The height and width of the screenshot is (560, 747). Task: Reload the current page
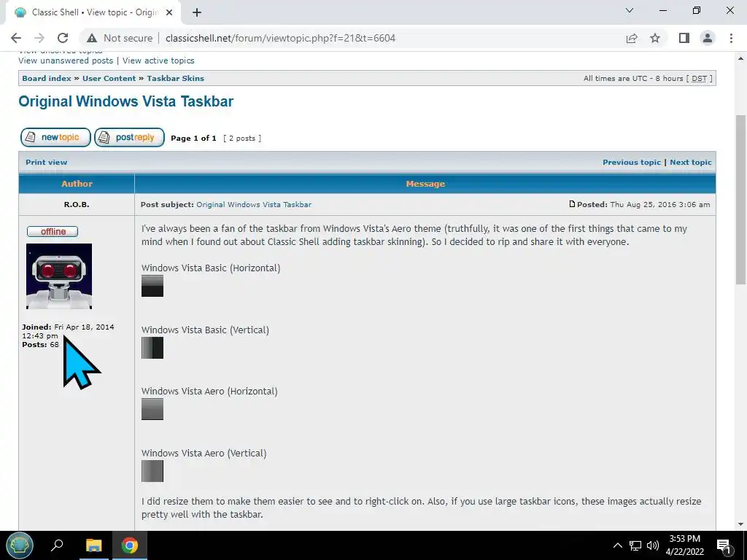pyautogui.click(x=63, y=38)
